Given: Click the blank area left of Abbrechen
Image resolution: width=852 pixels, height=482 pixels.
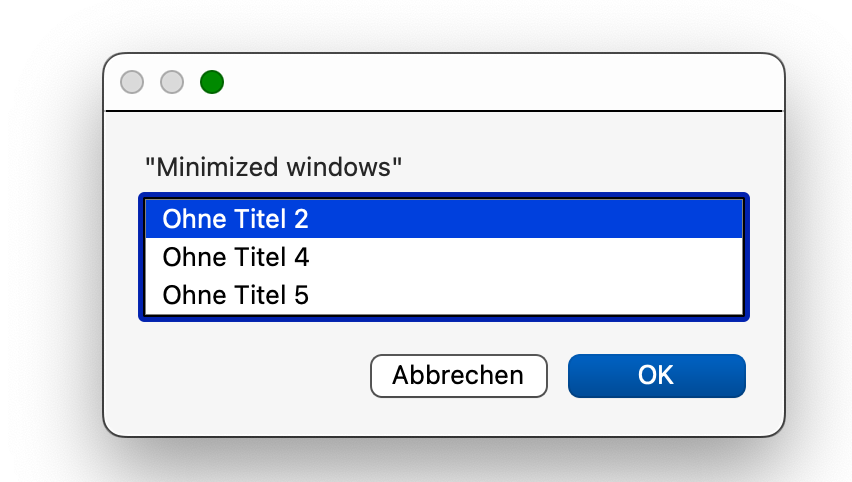Looking at the screenshot, I should click(250, 375).
